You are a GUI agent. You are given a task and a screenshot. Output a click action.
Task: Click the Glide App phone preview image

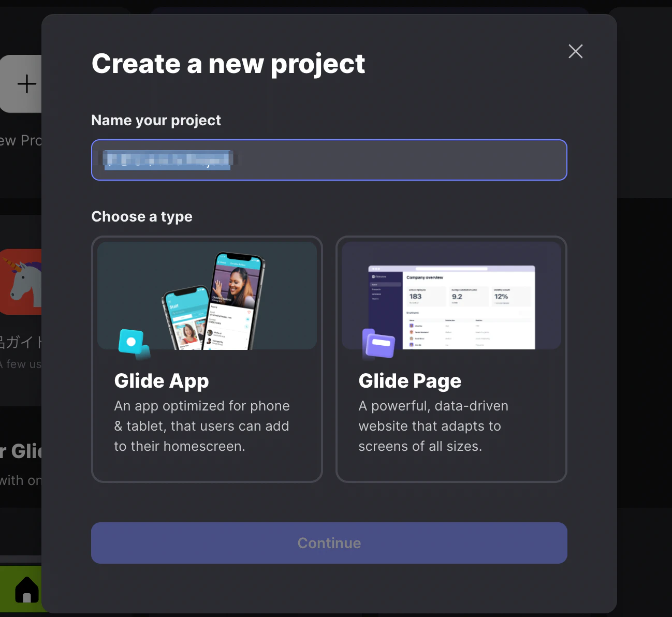click(207, 296)
